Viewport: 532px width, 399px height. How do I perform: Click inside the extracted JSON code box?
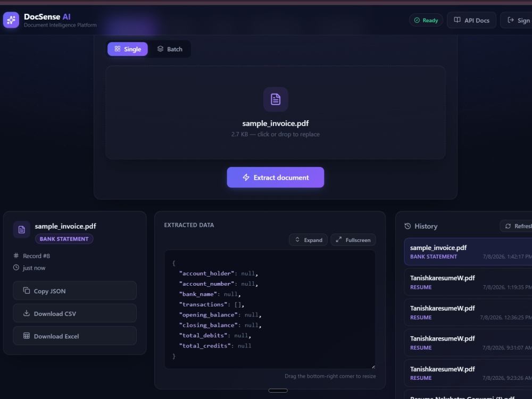coord(270,310)
